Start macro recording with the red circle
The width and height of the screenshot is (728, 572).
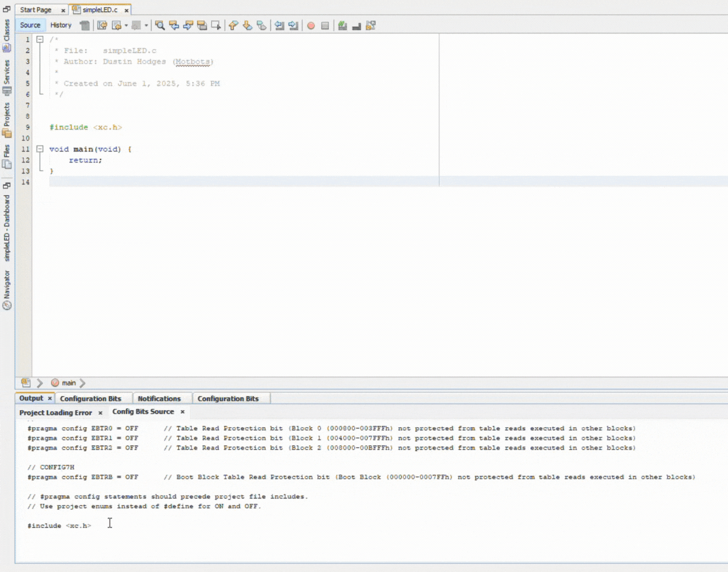311,26
